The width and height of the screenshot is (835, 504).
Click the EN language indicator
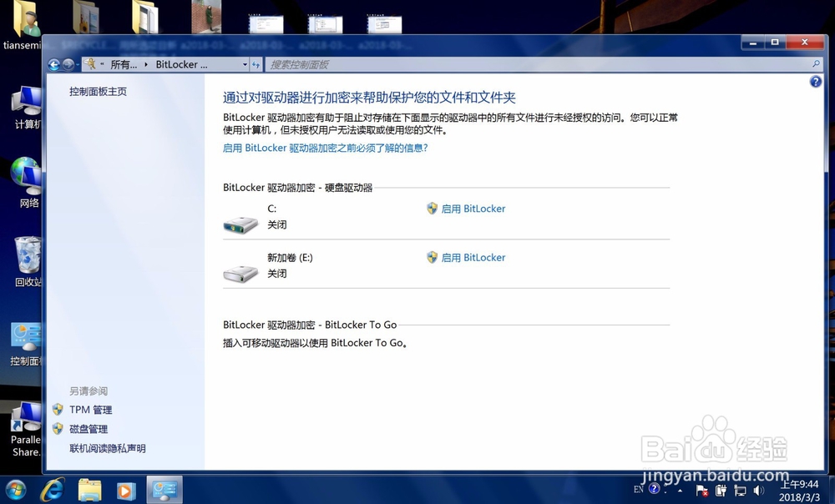pyautogui.click(x=639, y=489)
